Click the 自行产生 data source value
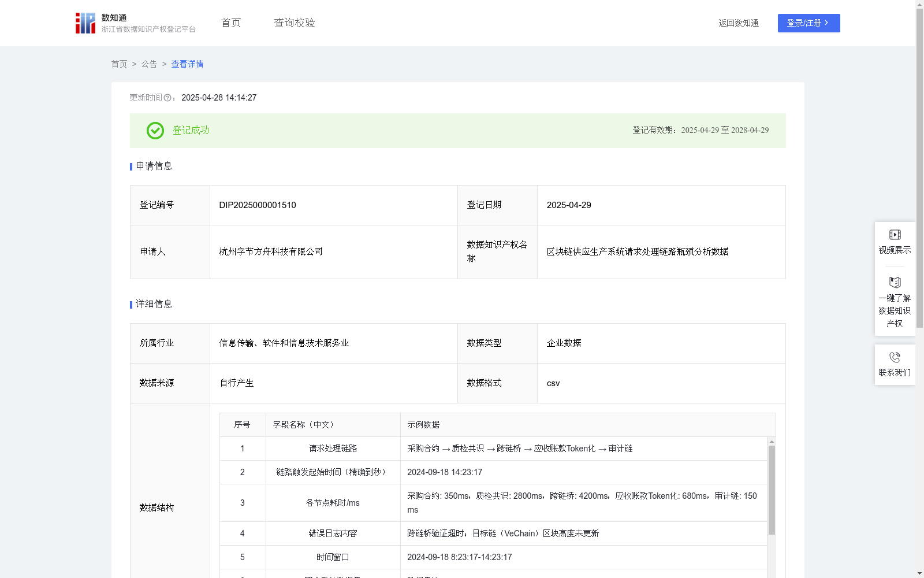 coord(237,383)
